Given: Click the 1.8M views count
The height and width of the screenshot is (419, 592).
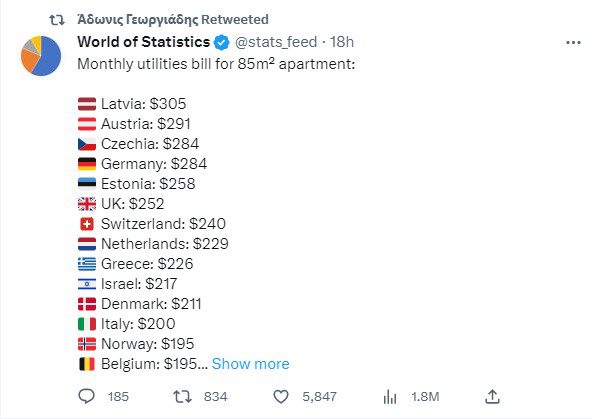Looking at the screenshot, I should [x=425, y=397].
